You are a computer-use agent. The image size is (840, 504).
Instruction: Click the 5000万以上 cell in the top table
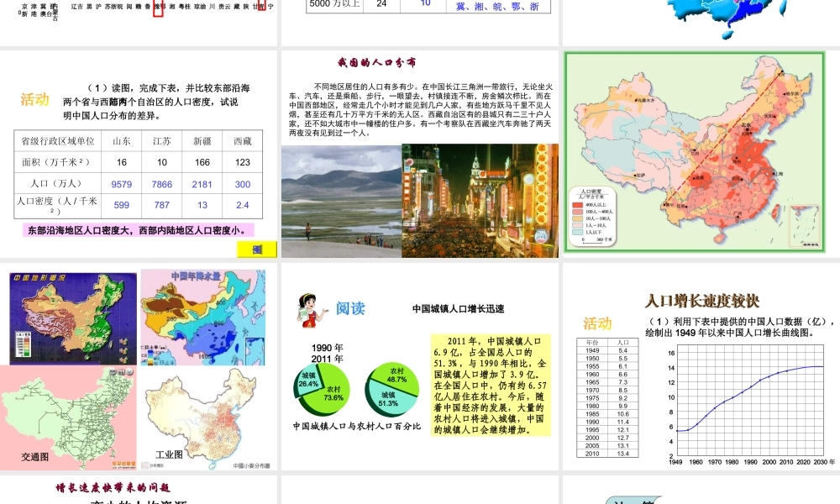(x=335, y=4)
